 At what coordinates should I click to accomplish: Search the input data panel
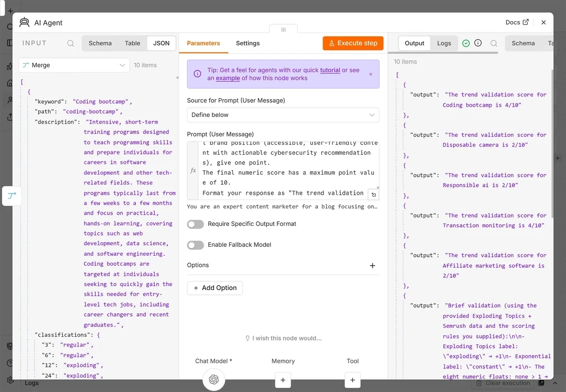[70, 43]
